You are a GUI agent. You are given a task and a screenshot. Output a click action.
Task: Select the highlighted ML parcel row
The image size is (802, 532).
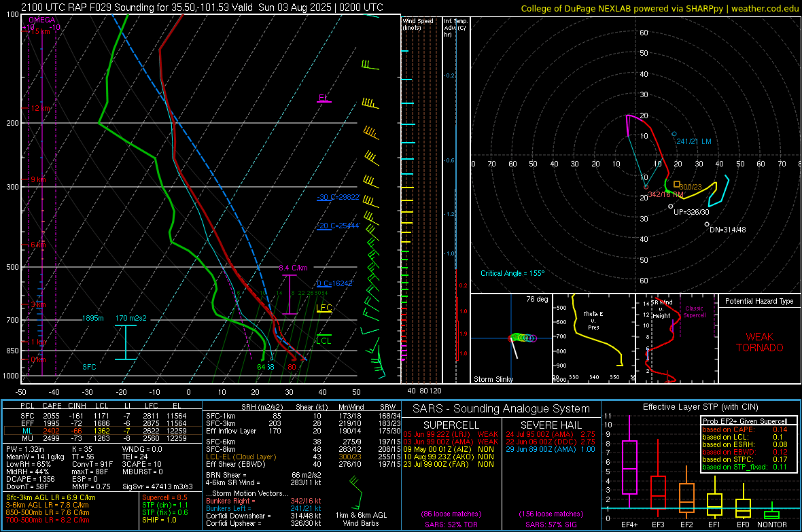103,431
